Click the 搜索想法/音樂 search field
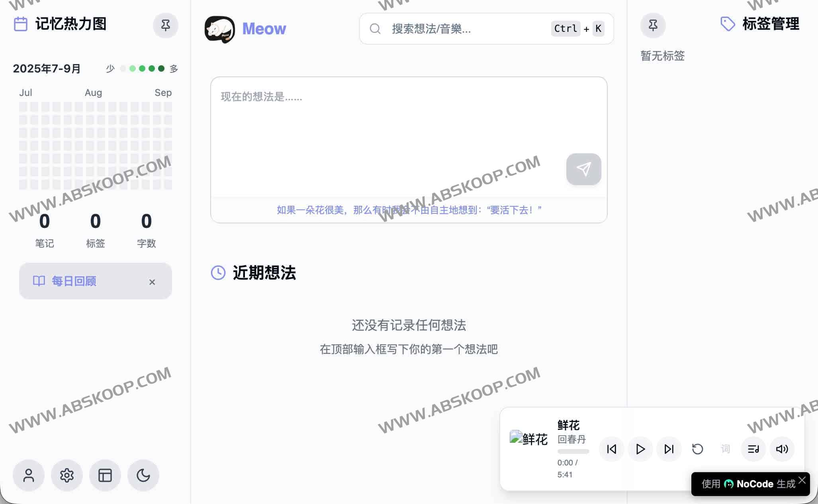Viewport: 818px width, 504px height. click(x=458, y=29)
